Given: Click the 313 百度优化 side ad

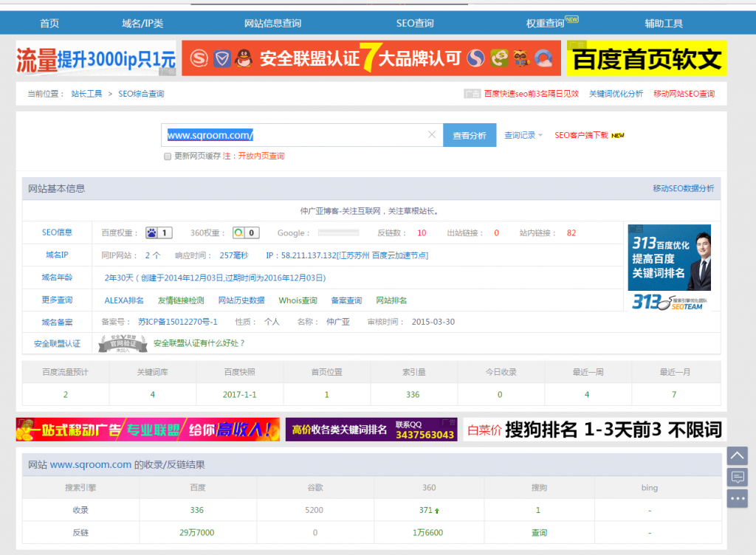Looking at the screenshot, I should coord(669,267).
